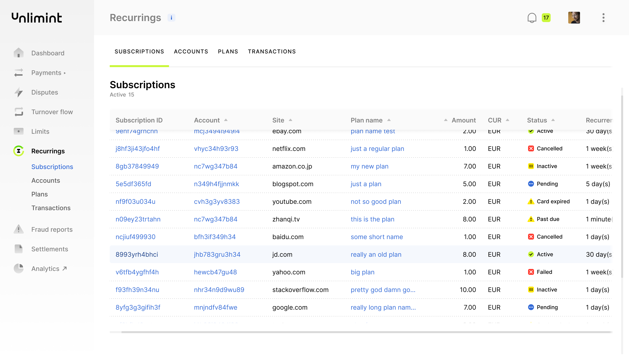The height and width of the screenshot is (364, 629).
Task: Click the Analytics external link arrow
Action: [x=65, y=269]
